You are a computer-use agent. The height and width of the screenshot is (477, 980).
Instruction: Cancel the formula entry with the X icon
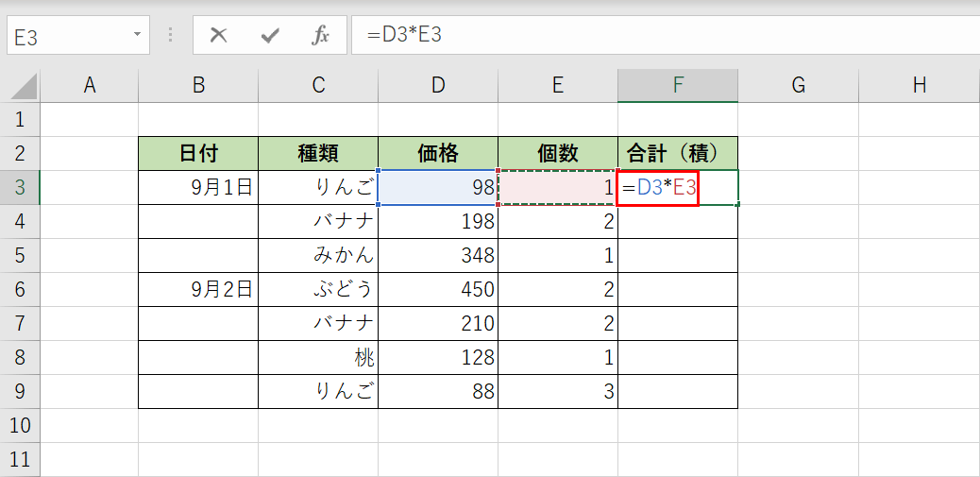click(218, 36)
